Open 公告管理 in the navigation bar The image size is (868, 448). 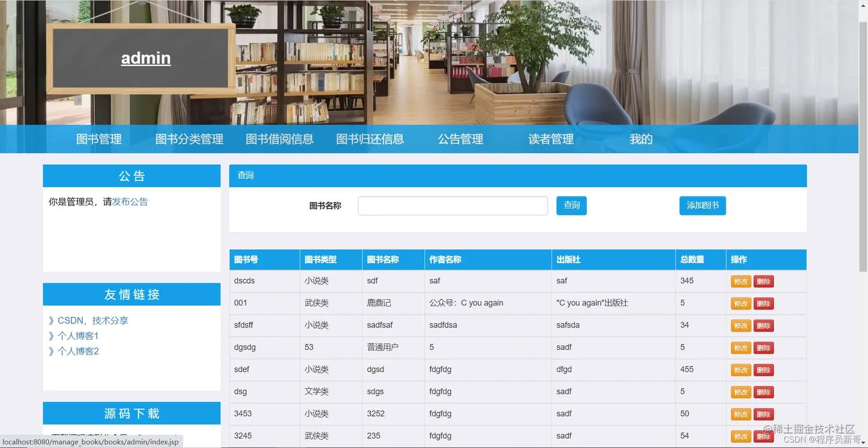tap(460, 139)
